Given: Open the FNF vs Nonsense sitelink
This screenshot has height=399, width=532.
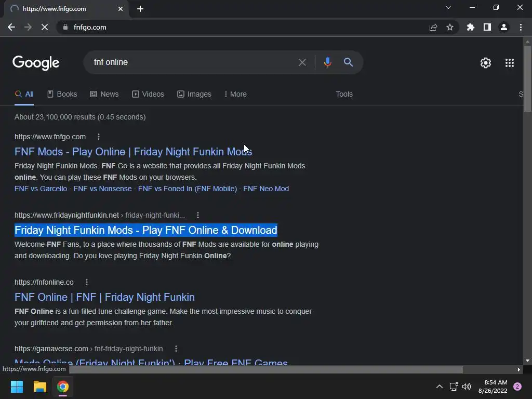Looking at the screenshot, I should click(102, 189).
